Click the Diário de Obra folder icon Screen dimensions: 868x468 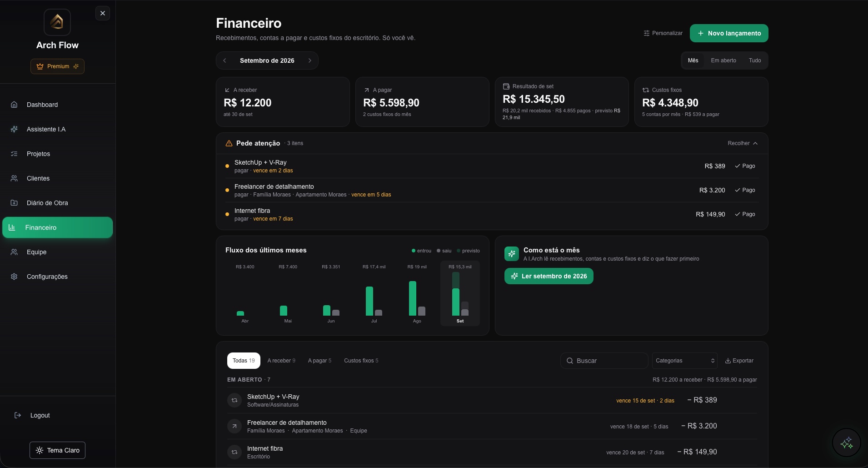(14, 203)
